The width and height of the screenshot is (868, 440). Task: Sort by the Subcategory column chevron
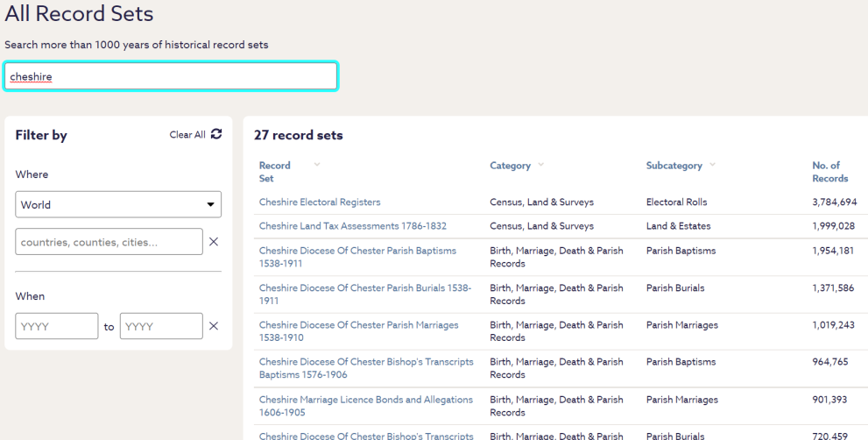point(712,165)
